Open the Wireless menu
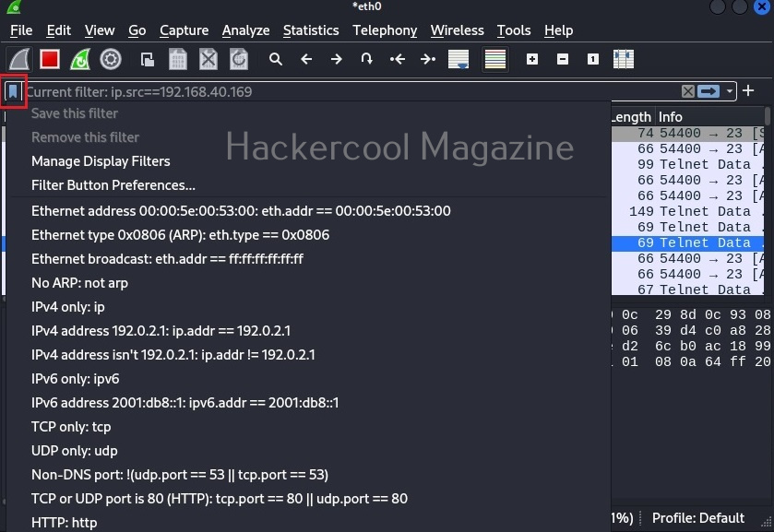Viewport: 774px width, 532px height. [457, 30]
